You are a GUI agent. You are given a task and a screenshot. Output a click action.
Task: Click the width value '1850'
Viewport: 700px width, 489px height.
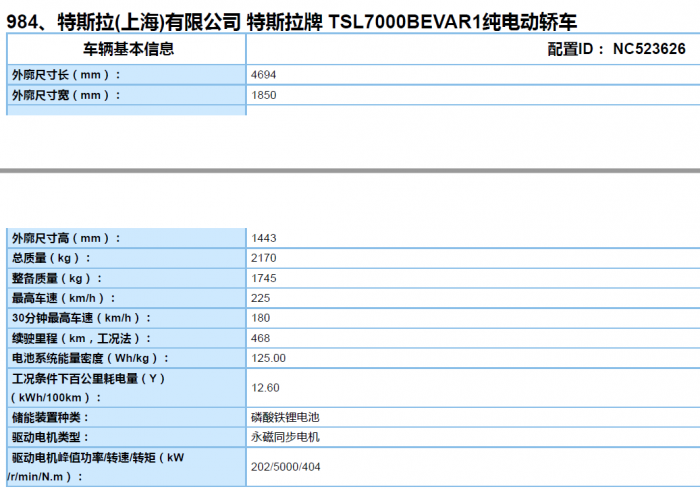(x=264, y=95)
